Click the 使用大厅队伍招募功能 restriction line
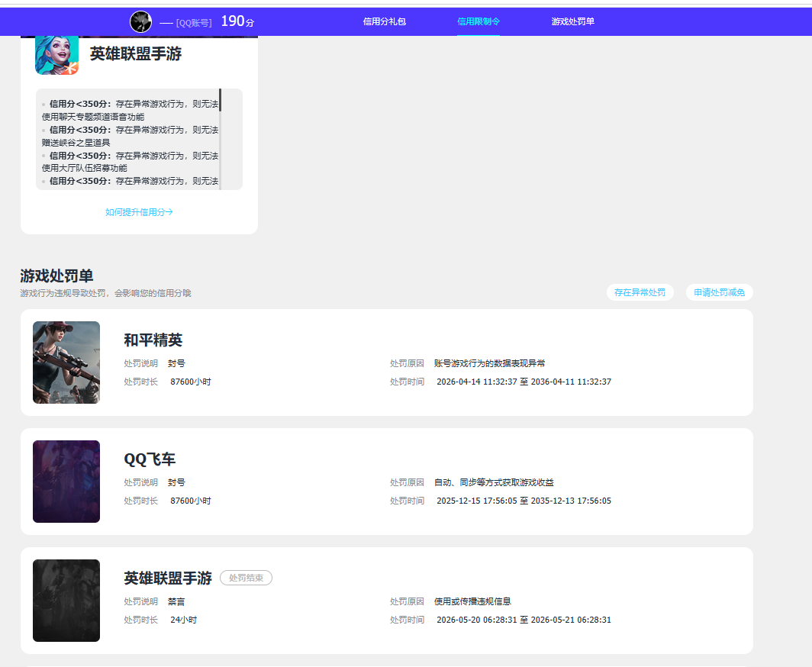This screenshot has height=667, width=812. pos(85,168)
